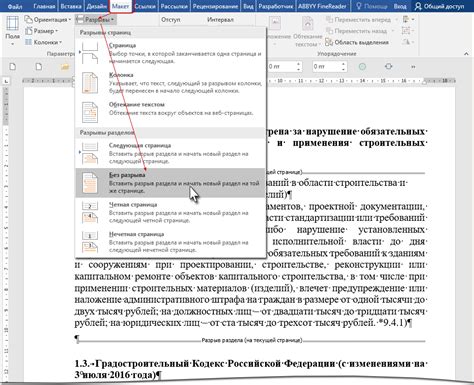
Task: Click the second 0 пт spacing field
Action: (x=326, y=67)
